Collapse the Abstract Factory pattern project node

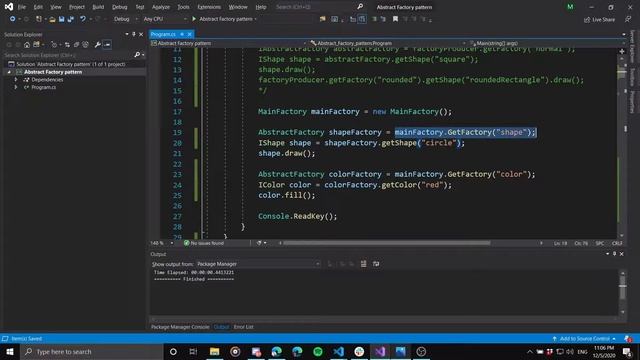[9, 72]
